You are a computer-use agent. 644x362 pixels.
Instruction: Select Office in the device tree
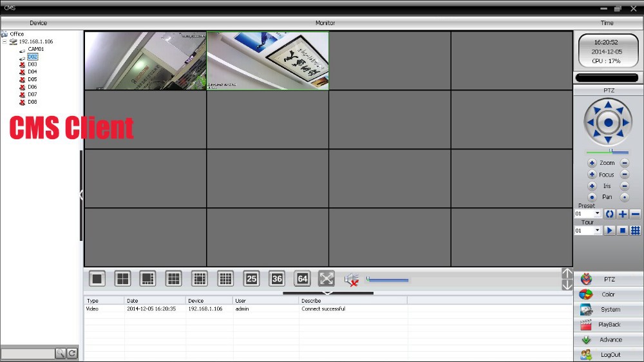click(x=17, y=34)
